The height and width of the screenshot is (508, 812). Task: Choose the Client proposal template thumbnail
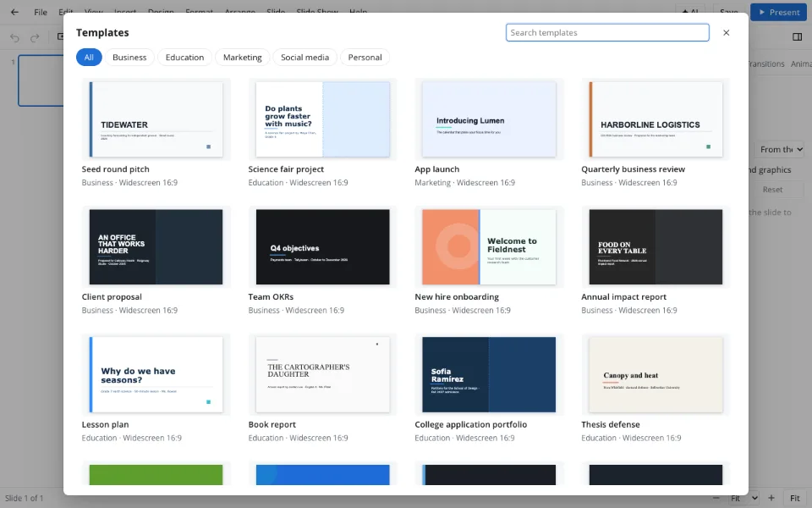[156, 246]
